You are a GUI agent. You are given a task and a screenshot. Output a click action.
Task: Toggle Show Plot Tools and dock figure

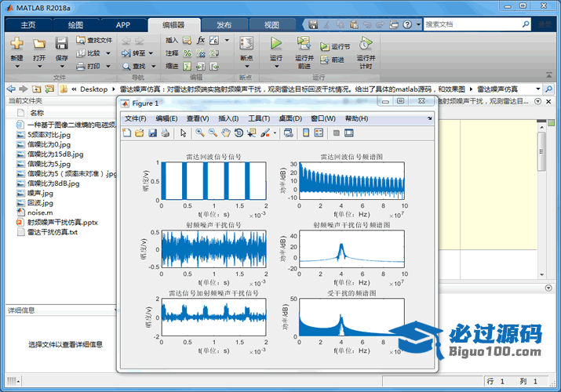coord(349,133)
